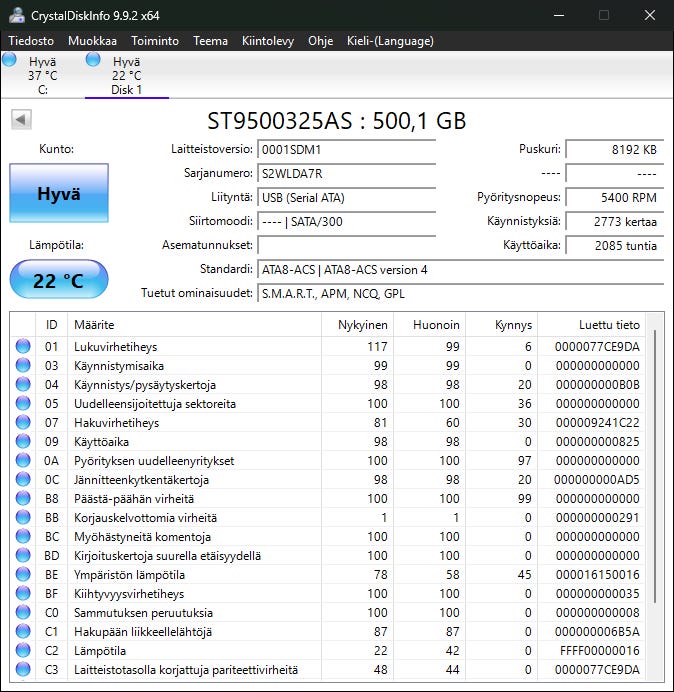Click status orb of attribute 07 Hakuvirhetiheys

point(23,422)
